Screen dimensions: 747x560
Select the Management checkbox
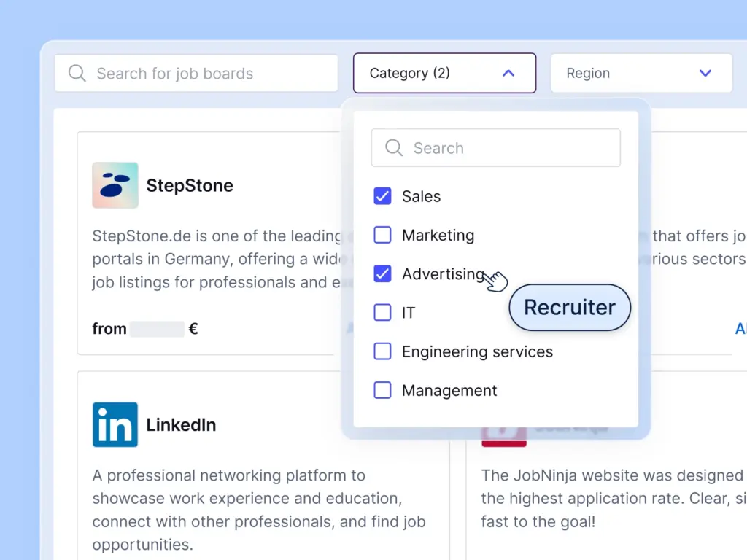tap(382, 390)
